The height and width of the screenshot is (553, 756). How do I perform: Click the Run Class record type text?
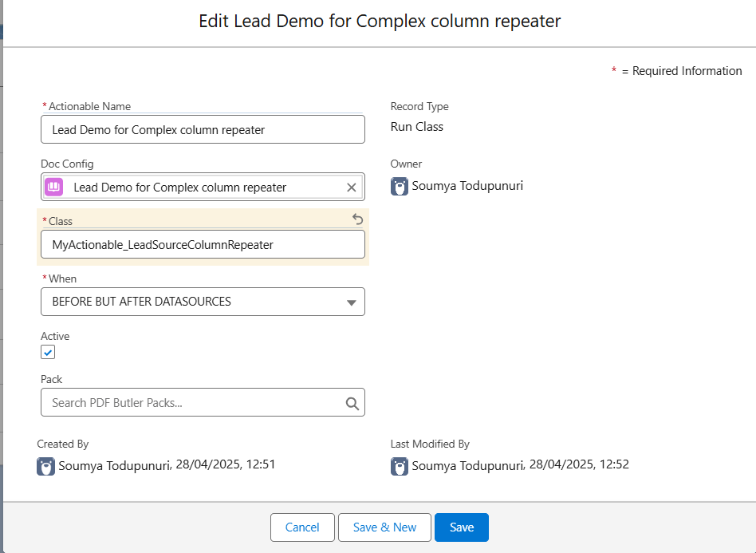tap(416, 127)
